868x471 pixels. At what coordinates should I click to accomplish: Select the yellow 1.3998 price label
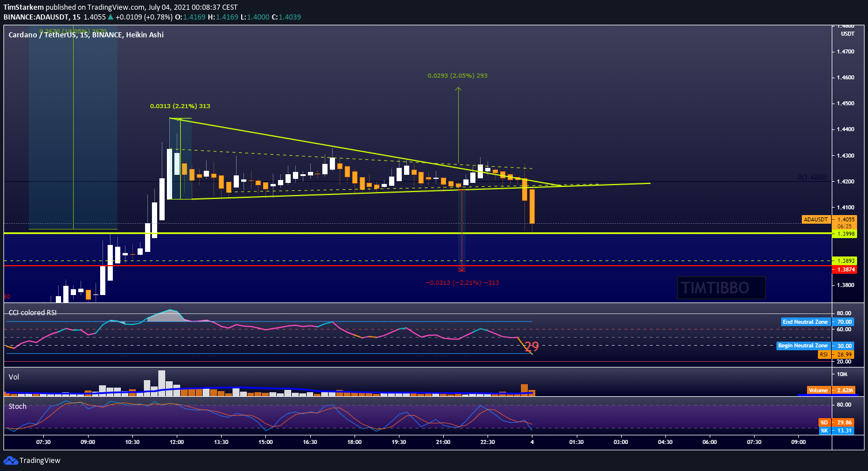(x=846, y=234)
